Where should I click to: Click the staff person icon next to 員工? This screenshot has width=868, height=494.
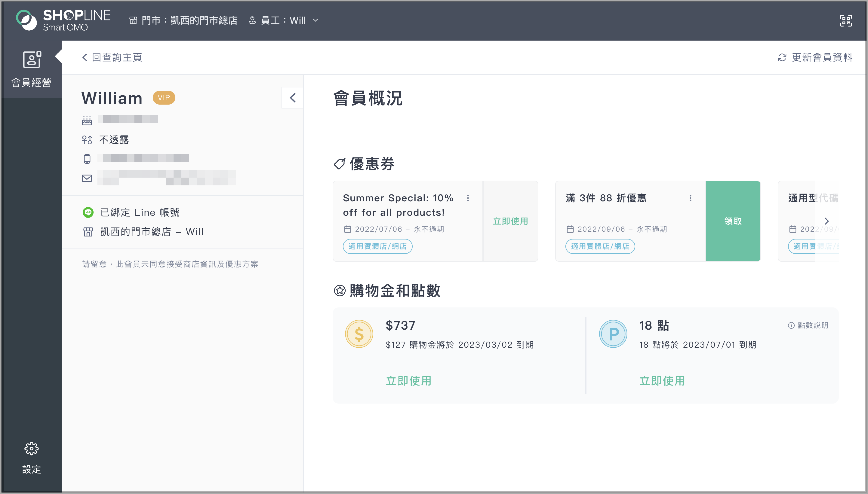point(252,20)
